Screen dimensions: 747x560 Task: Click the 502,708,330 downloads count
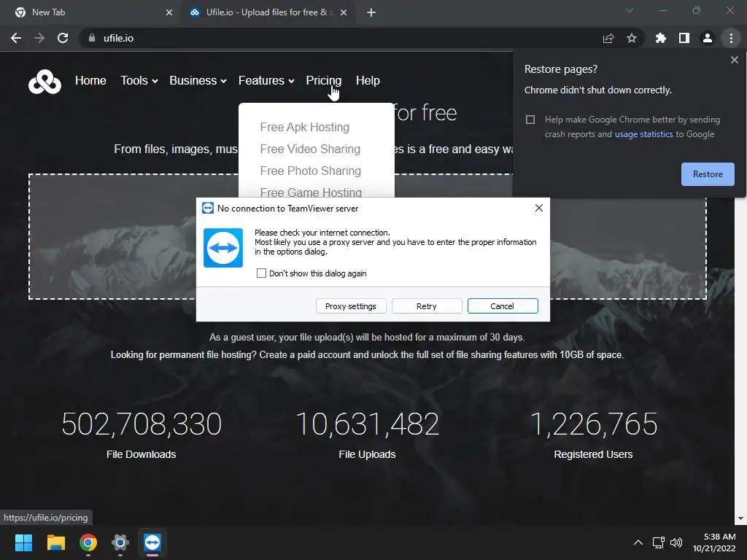coord(142,424)
